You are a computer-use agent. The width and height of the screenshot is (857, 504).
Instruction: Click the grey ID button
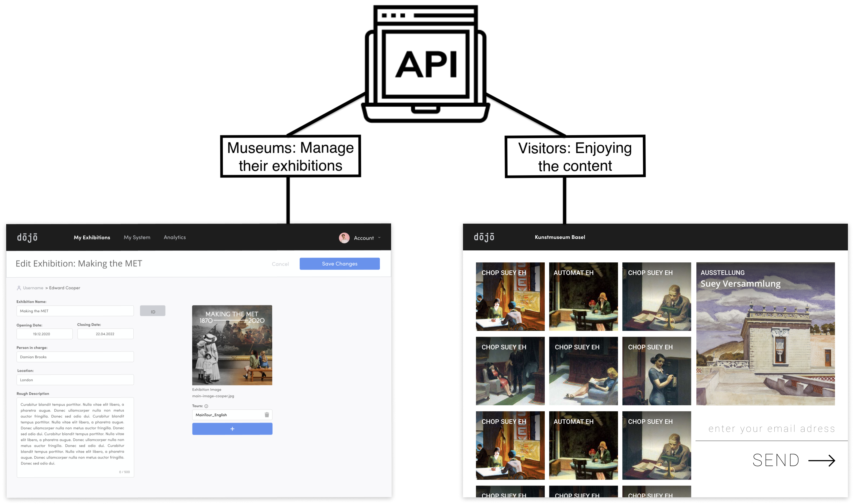(153, 311)
